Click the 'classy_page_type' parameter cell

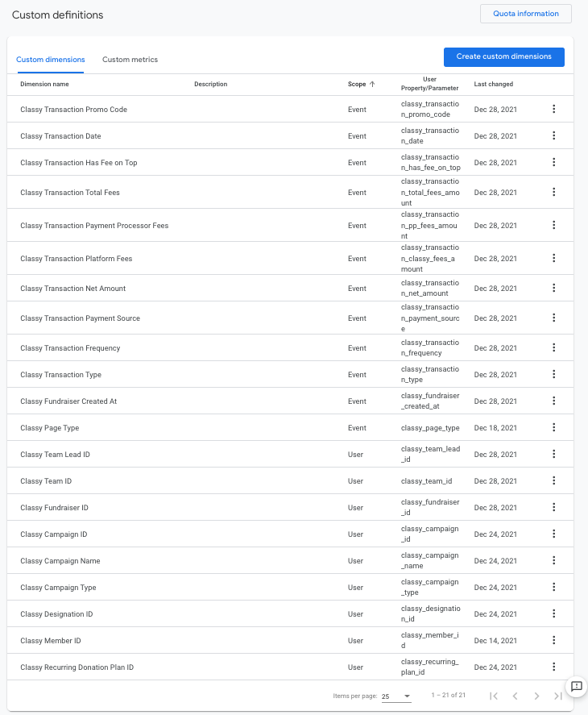coord(430,428)
